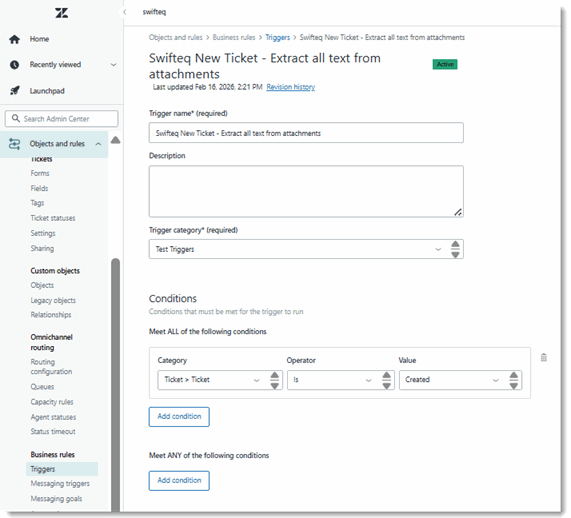The image size is (571, 518).
Task: Open Home in sidebar
Action: (39, 39)
